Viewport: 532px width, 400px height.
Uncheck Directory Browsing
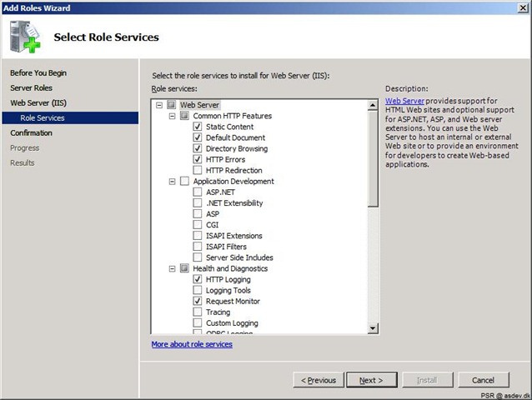click(198, 148)
